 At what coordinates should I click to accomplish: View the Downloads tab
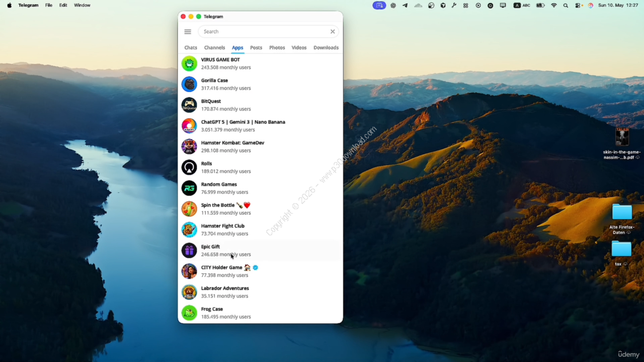click(x=326, y=48)
